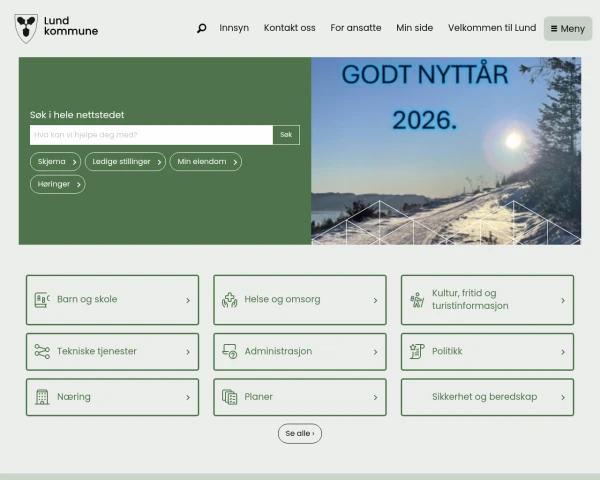Click the Kultur, fritid og turistinformasjon icon
The height and width of the screenshot is (480, 600).
point(417,300)
